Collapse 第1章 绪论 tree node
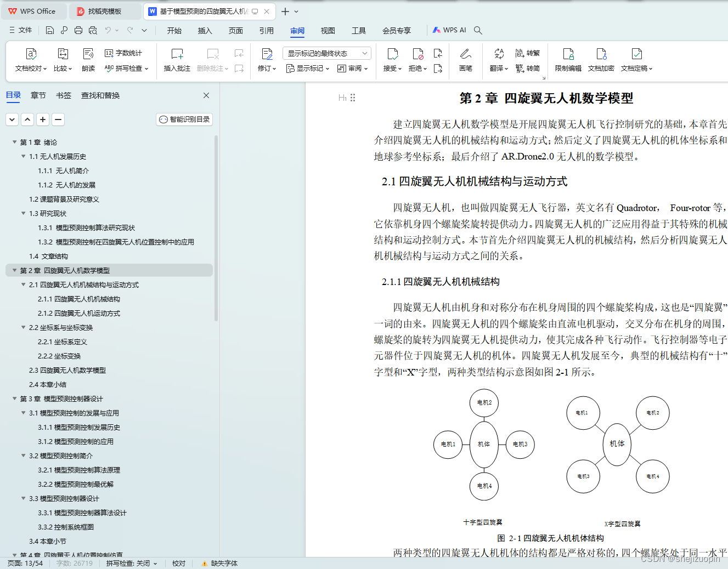Viewport: 728px width, 569px height. click(x=15, y=142)
